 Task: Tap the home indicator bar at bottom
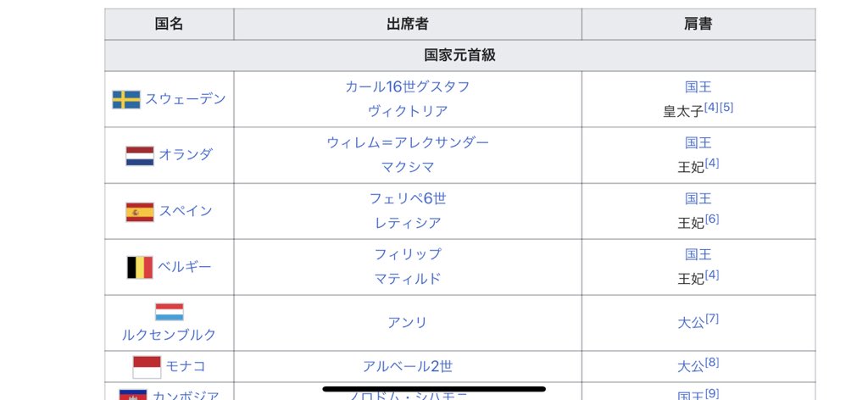click(x=434, y=389)
